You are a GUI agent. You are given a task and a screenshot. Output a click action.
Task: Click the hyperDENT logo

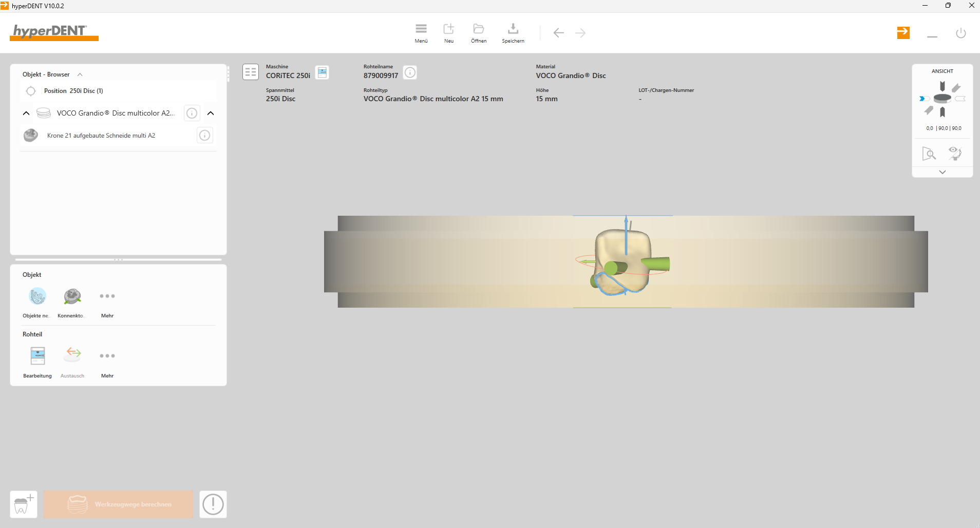pyautogui.click(x=54, y=32)
